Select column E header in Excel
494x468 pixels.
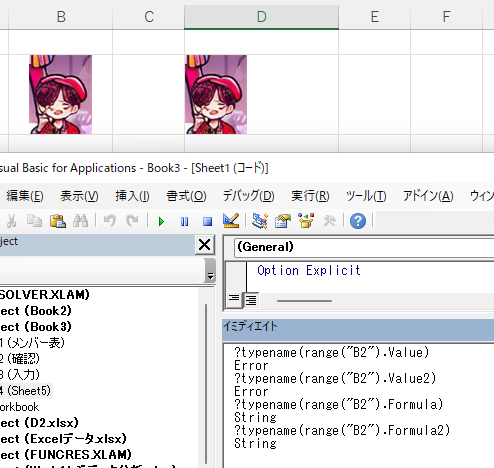(374, 16)
